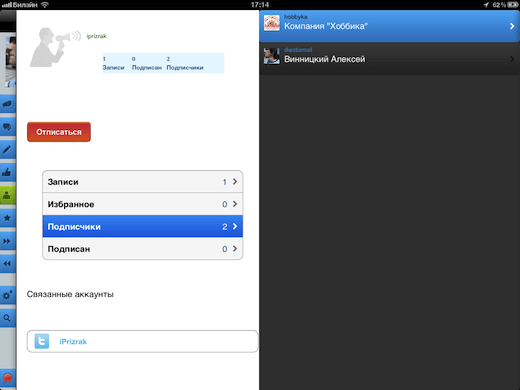Tap the megaphone silhouette profile picture
This screenshot has height=390, width=520.
coord(55,47)
